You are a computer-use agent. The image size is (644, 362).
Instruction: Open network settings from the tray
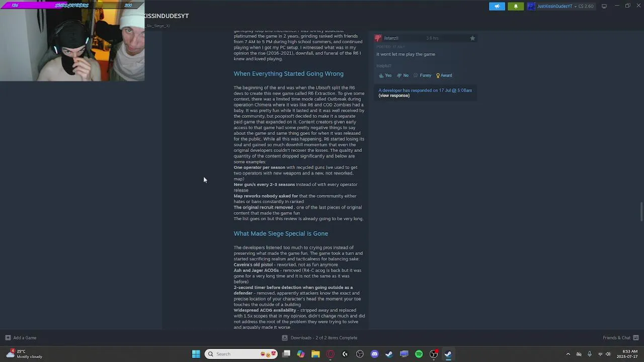coord(600,354)
